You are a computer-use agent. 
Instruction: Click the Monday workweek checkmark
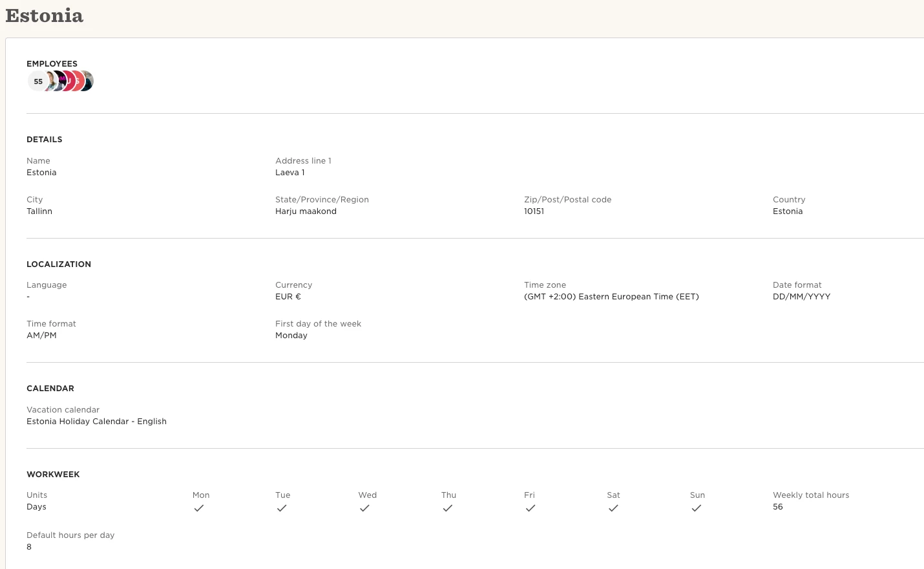click(199, 508)
